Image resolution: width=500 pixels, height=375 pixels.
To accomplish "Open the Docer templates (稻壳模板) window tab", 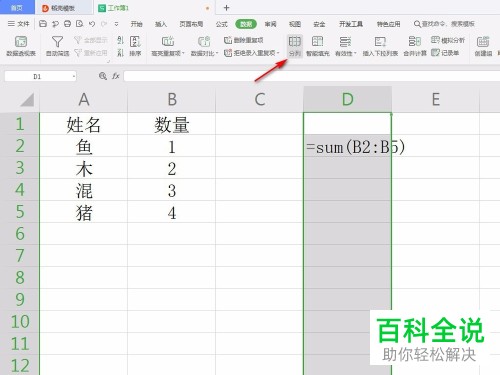I will point(63,8).
